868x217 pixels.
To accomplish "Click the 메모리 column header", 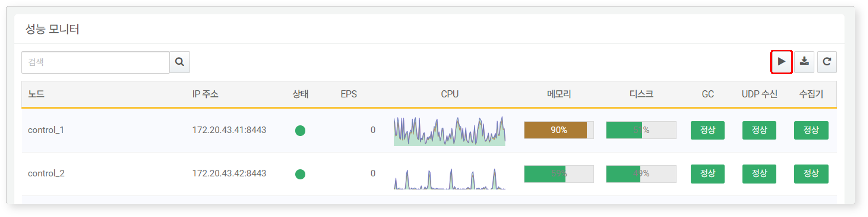I will click(559, 94).
